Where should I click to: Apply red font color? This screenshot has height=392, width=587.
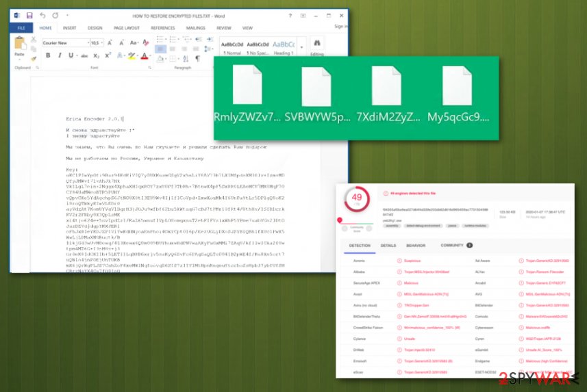(x=144, y=56)
